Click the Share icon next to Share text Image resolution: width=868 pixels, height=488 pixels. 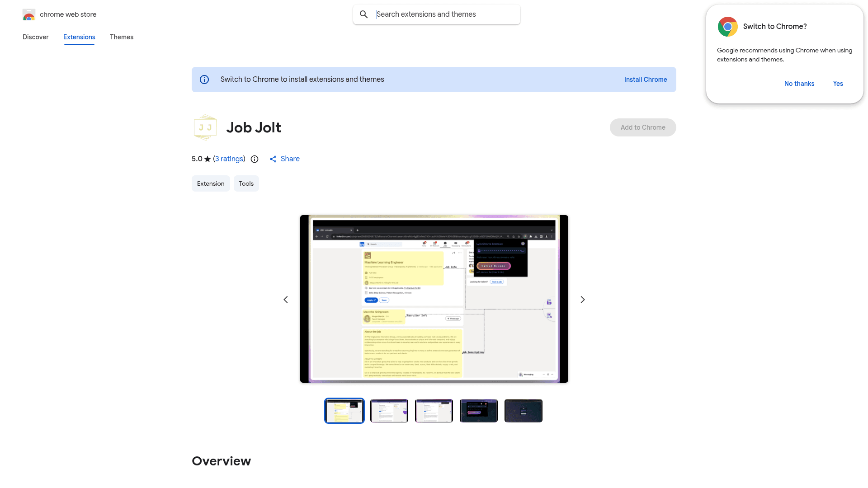pyautogui.click(x=273, y=159)
